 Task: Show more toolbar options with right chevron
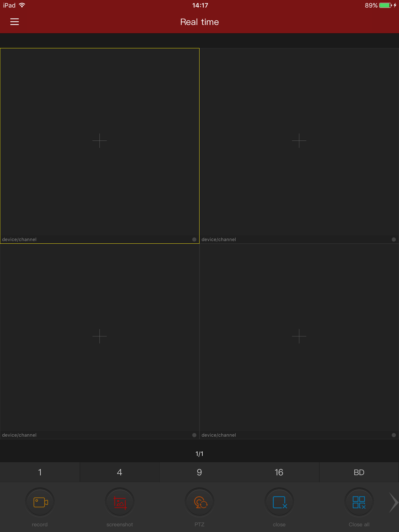(x=393, y=502)
